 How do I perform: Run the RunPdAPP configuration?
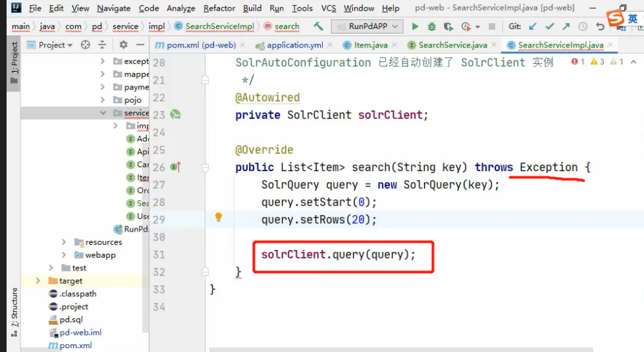[415, 27]
